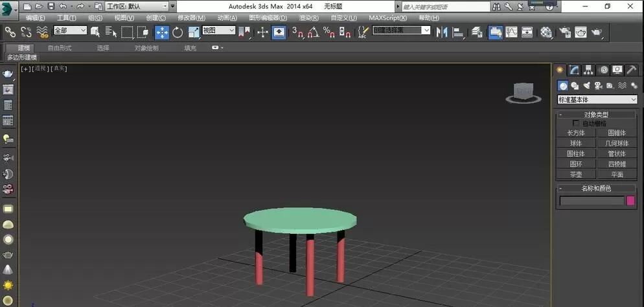Activate Select and Move tool
This screenshot has width=644, height=307.
point(162,32)
